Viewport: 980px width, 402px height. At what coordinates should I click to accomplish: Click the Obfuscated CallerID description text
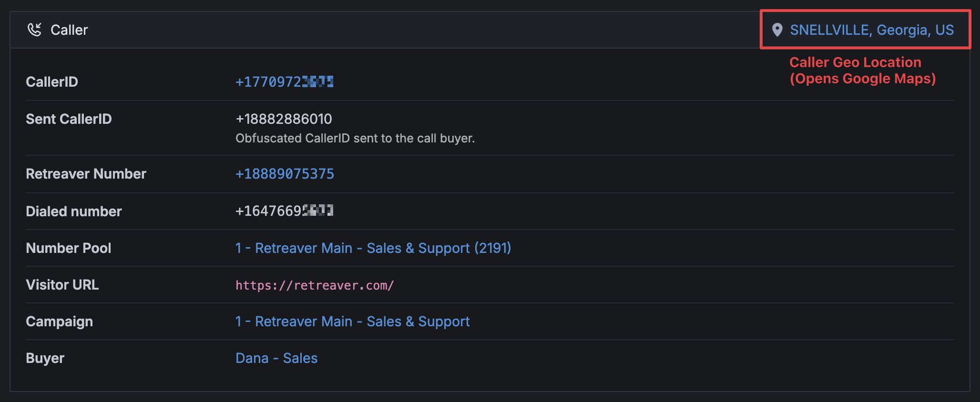pyautogui.click(x=355, y=138)
